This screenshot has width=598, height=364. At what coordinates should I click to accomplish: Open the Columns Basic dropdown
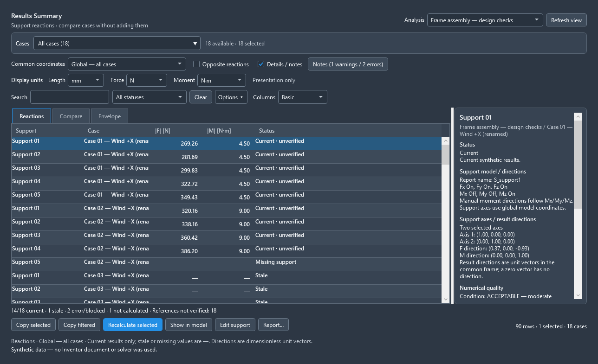(x=302, y=97)
